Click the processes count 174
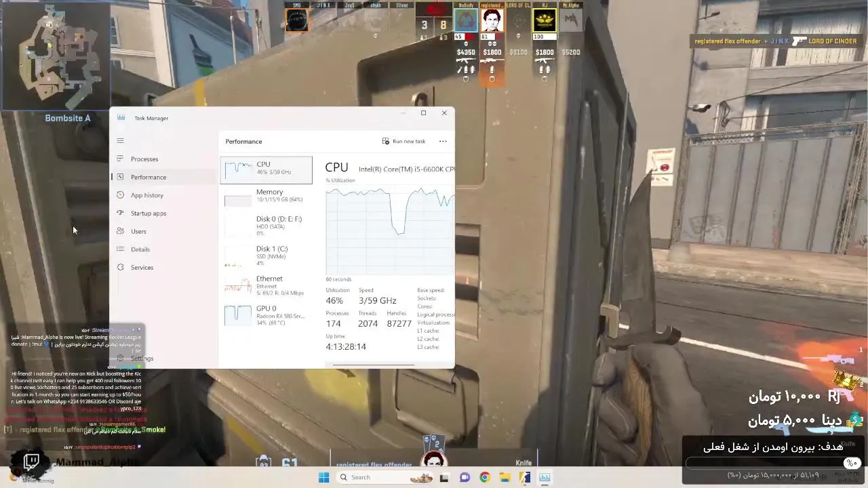Screen dimensions: 868x488 click(333, 323)
